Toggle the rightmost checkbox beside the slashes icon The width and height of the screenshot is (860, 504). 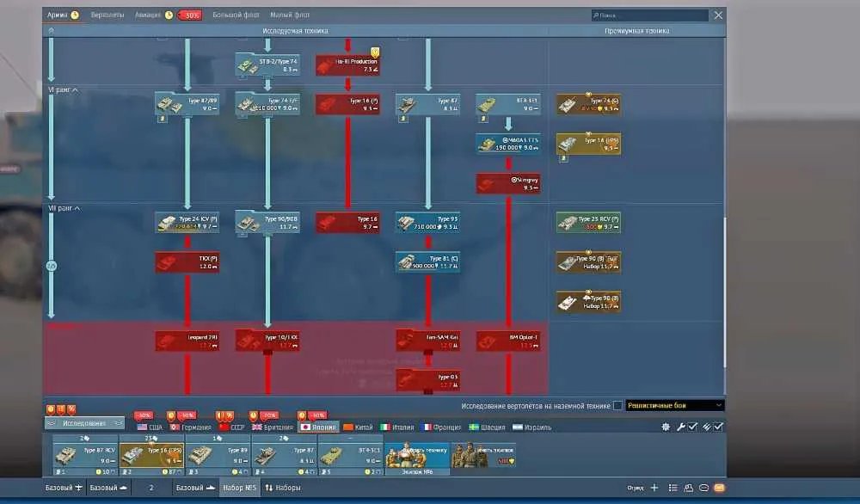718,427
